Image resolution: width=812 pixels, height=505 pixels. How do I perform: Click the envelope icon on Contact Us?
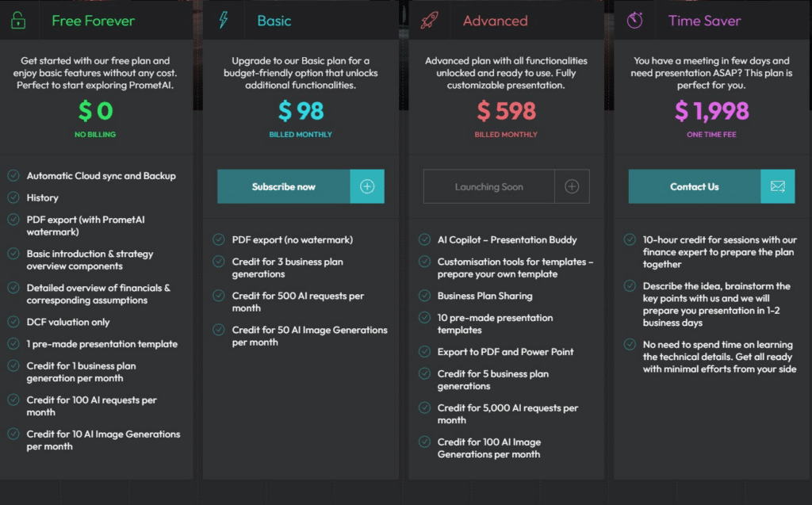coord(777,186)
